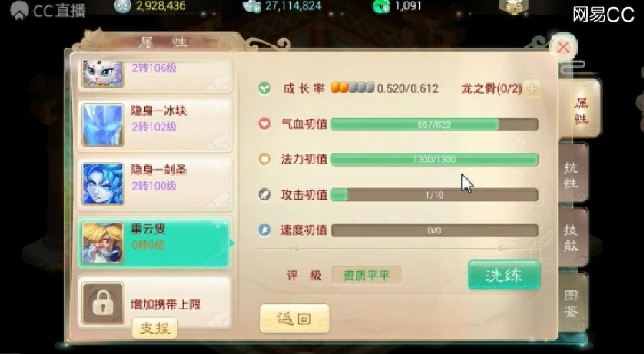Click the 支援 button
The image size is (644, 354).
(155, 328)
